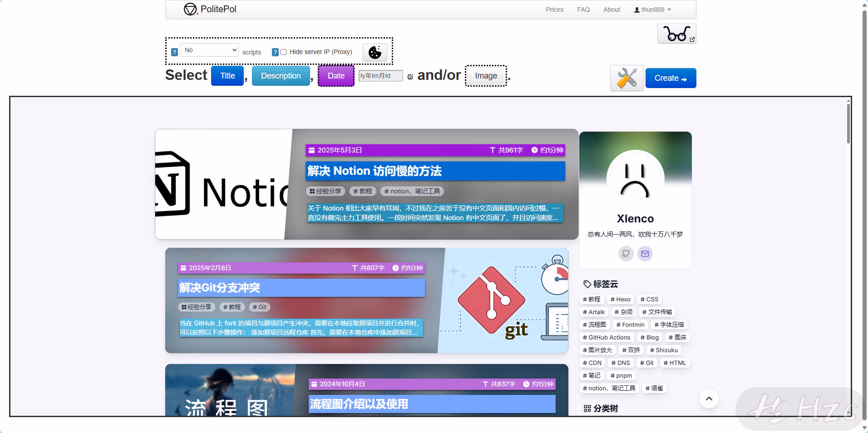This screenshot has height=433, width=868.
Task: Click the user silhouette icon beside thun888
Action: [x=637, y=10]
